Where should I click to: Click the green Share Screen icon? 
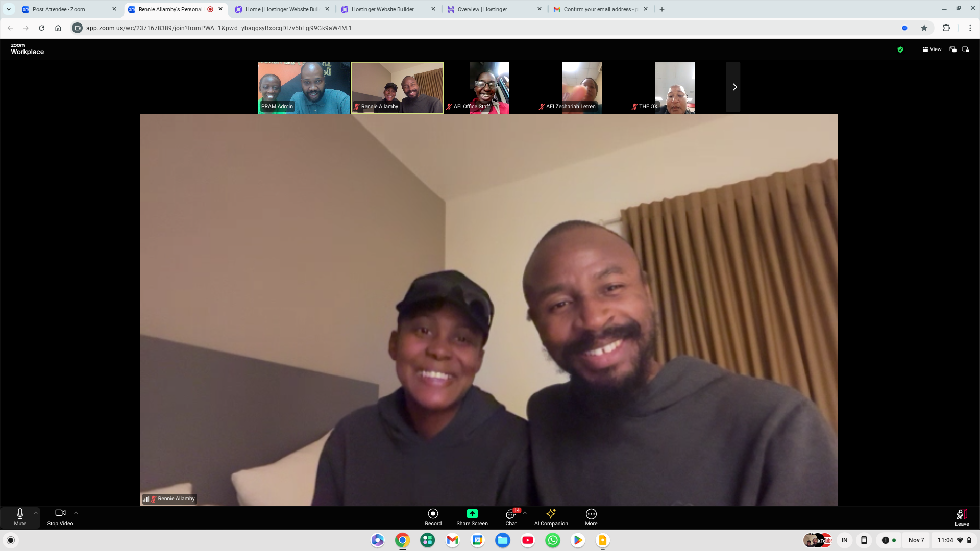[x=472, y=514]
